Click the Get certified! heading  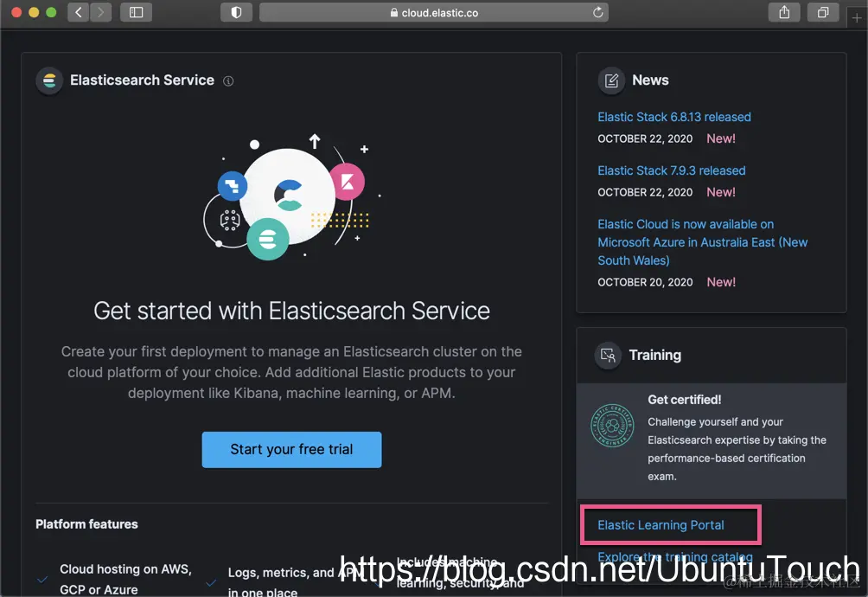(684, 399)
